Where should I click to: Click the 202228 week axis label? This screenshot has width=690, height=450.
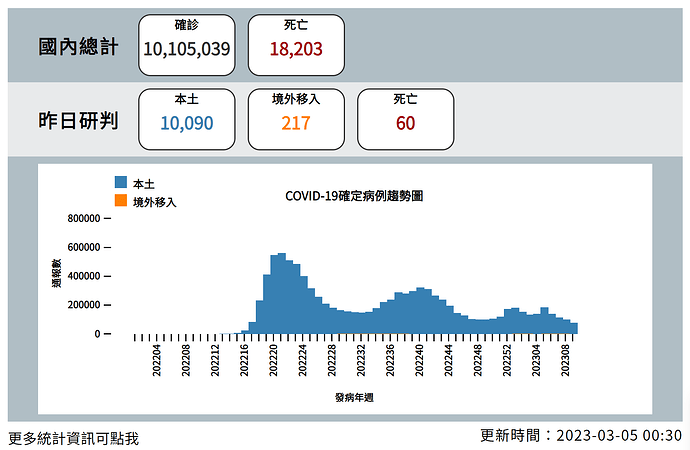pos(332,360)
